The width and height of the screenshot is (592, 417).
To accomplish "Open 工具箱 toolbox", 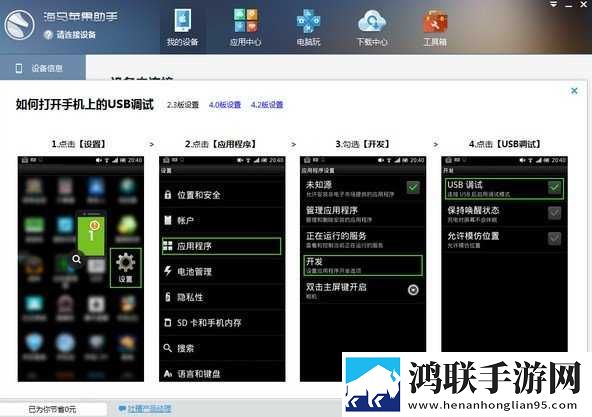I will 435,27.
